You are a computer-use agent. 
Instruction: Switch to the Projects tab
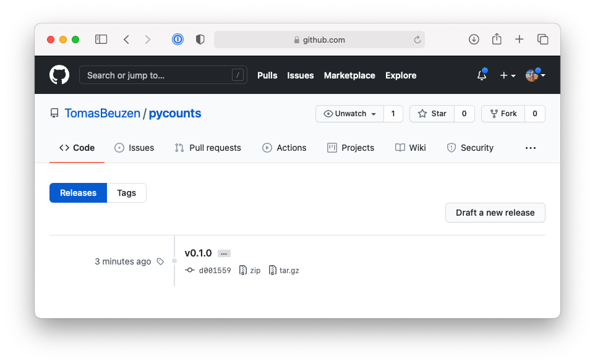[x=351, y=148]
